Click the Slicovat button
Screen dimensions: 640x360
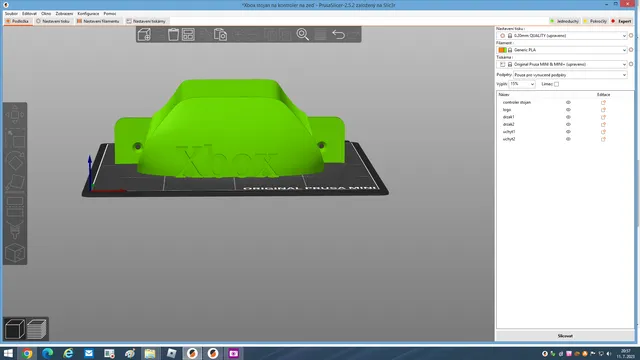(565, 336)
